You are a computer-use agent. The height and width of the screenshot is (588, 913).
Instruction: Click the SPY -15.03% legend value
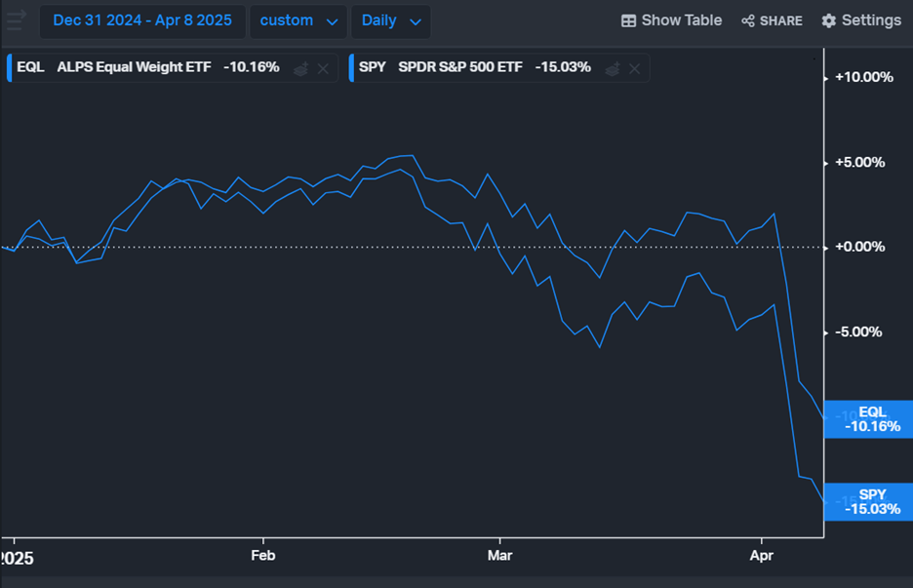pyautogui.click(x=563, y=67)
